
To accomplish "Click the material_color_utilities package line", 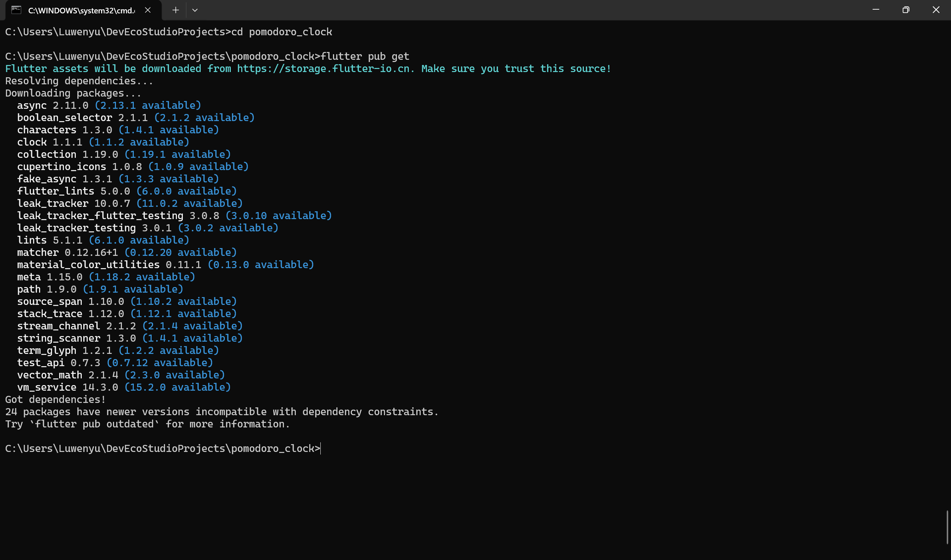I will point(88,265).
